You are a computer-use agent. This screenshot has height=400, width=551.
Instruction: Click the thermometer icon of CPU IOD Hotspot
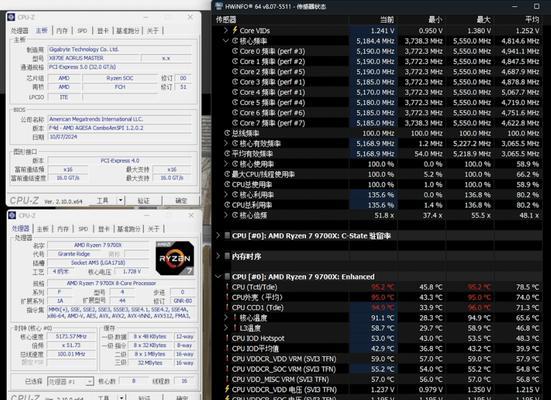click(227, 338)
